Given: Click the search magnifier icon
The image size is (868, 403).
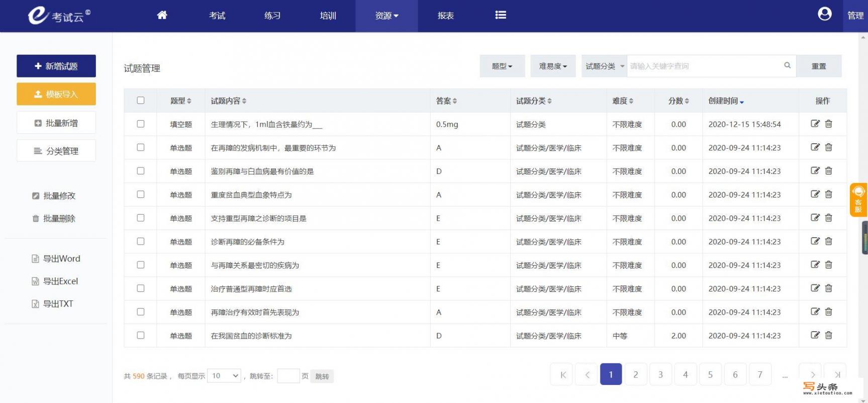Looking at the screenshot, I should tap(787, 65).
